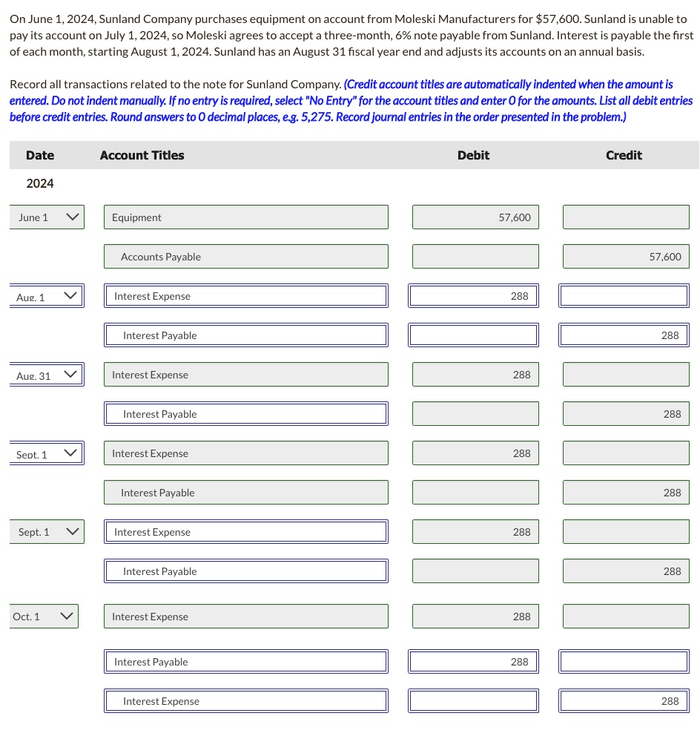Image resolution: width=700 pixels, height=736 pixels.
Task: Select the last Interest Expense account title field
Action: [x=246, y=701]
